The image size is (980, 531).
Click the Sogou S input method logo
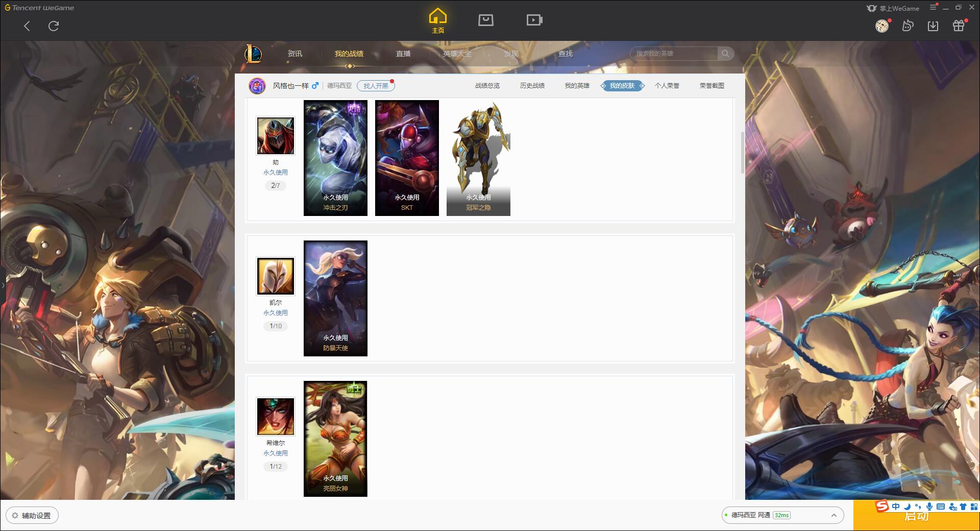(882, 506)
